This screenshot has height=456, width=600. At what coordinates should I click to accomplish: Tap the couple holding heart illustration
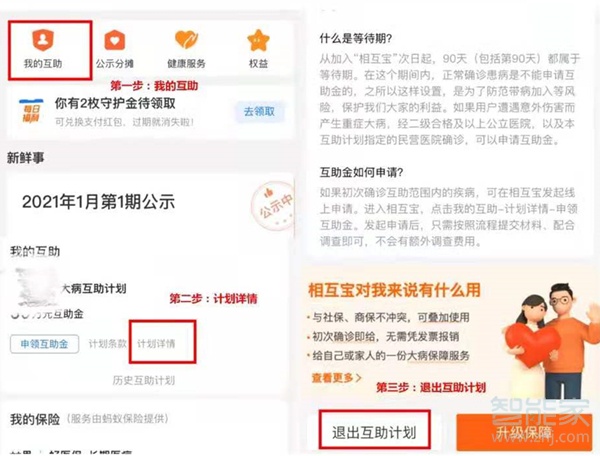pyautogui.click(x=547, y=342)
